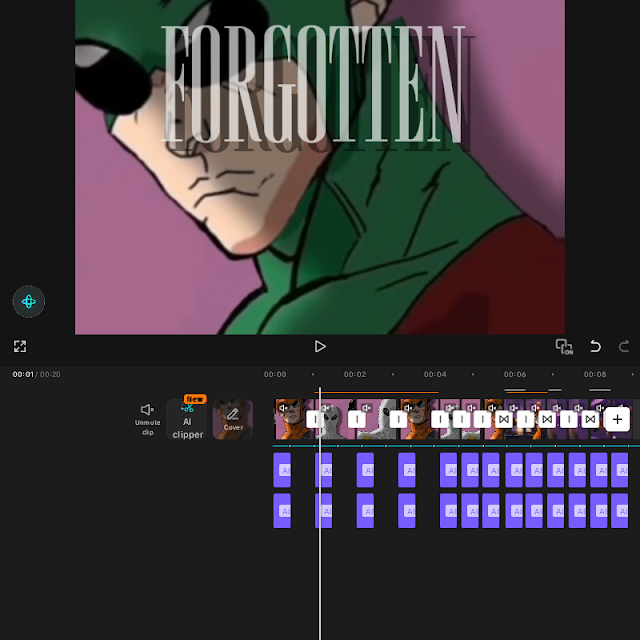
Task: Open the AI clipper tool
Action: coord(187,419)
